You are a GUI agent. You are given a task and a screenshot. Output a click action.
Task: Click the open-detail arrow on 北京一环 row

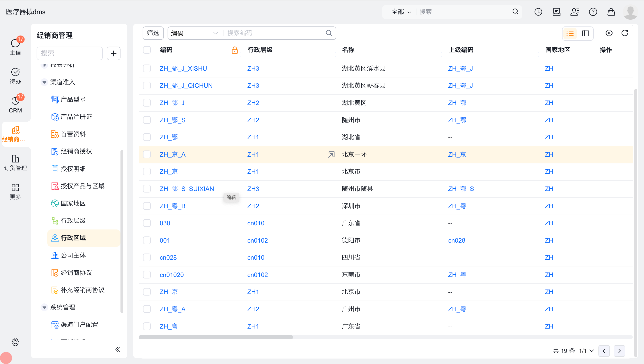[331, 154]
